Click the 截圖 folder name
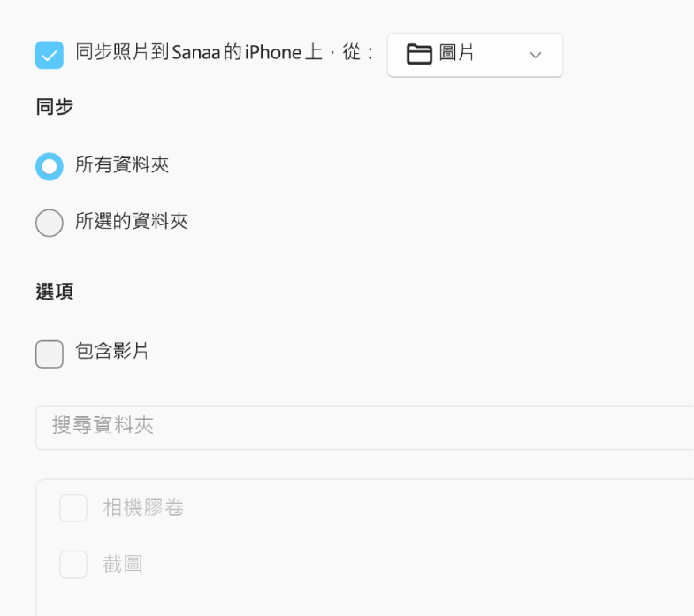This screenshot has width=694, height=616. click(x=123, y=564)
